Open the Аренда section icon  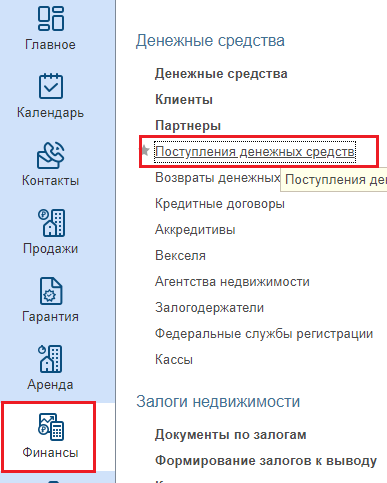pyautogui.click(x=51, y=359)
